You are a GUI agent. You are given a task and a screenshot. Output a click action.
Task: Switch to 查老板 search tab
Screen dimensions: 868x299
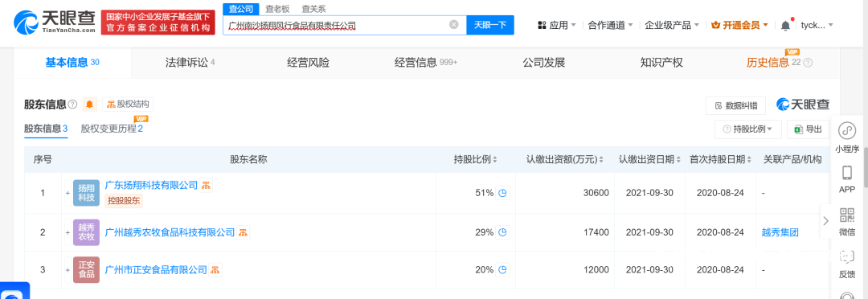pos(277,9)
